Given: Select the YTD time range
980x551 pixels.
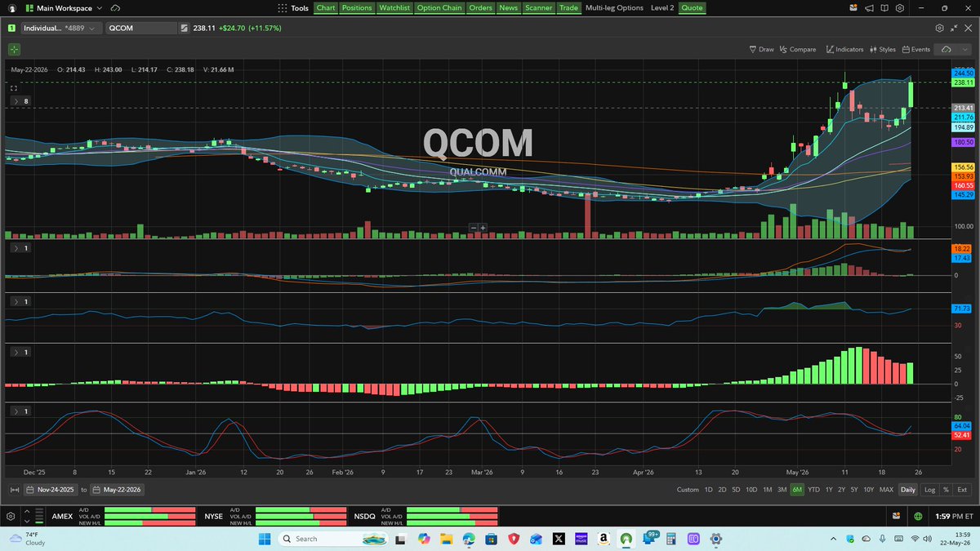Looking at the screenshot, I should pos(813,490).
